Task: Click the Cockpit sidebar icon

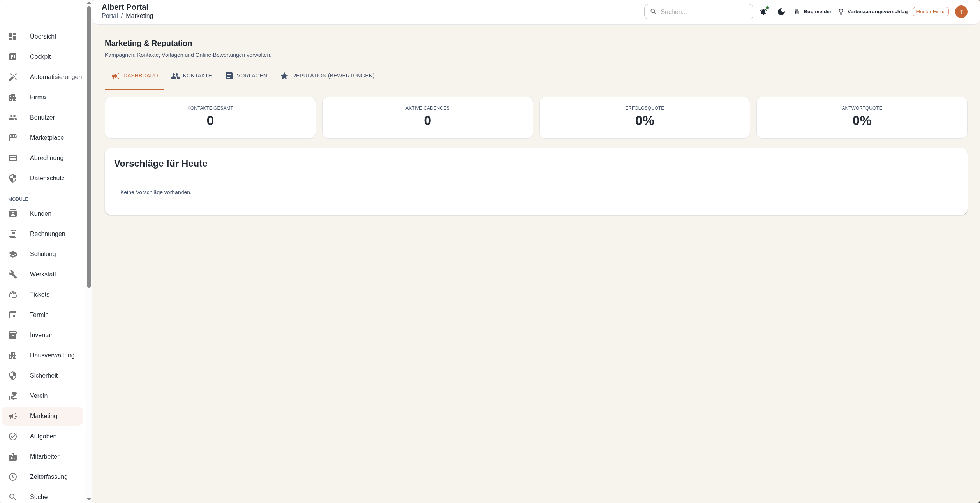Action: [x=13, y=57]
